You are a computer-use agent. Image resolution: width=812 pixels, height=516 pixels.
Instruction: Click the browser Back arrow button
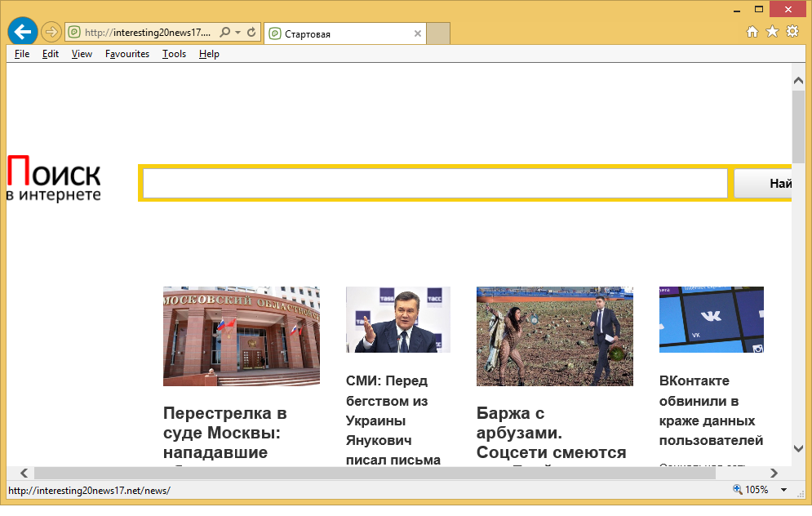click(x=23, y=33)
